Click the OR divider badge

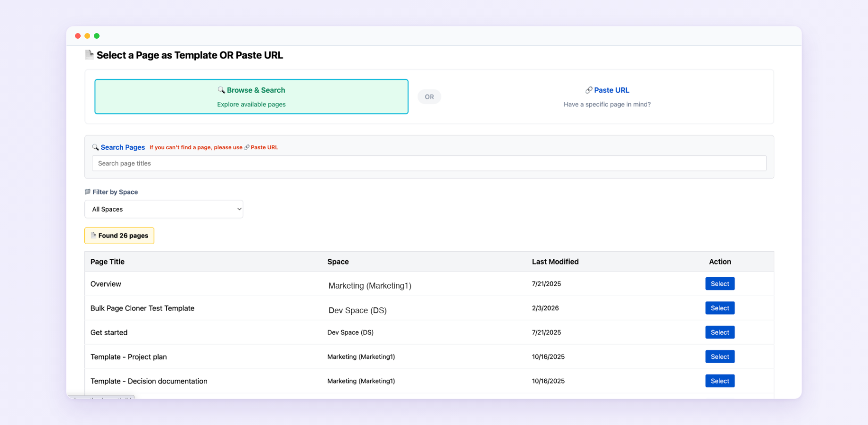pyautogui.click(x=429, y=97)
